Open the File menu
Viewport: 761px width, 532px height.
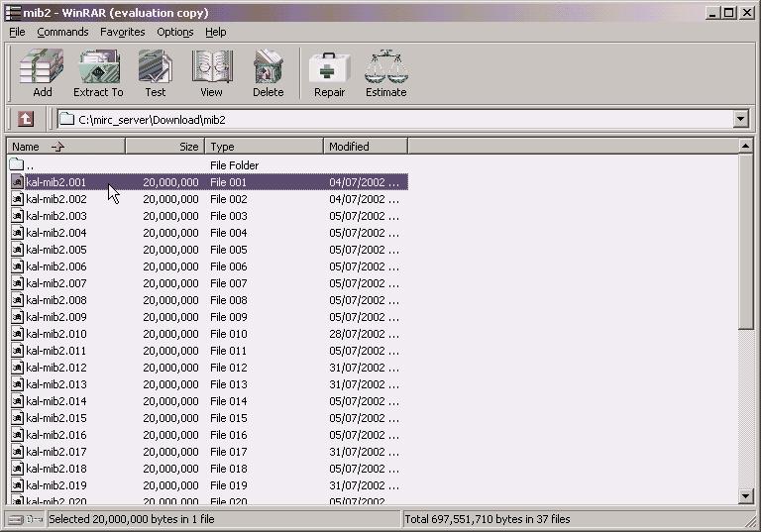point(17,32)
